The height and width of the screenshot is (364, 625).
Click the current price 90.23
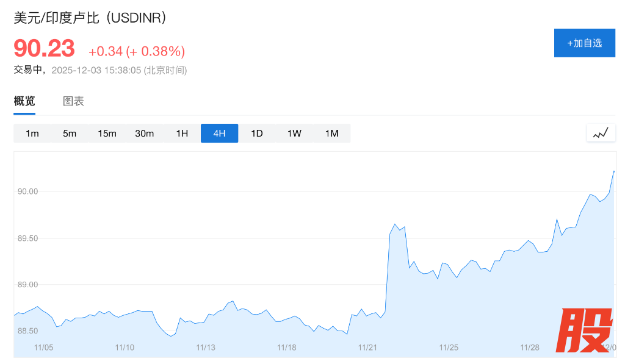(x=44, y=49)
